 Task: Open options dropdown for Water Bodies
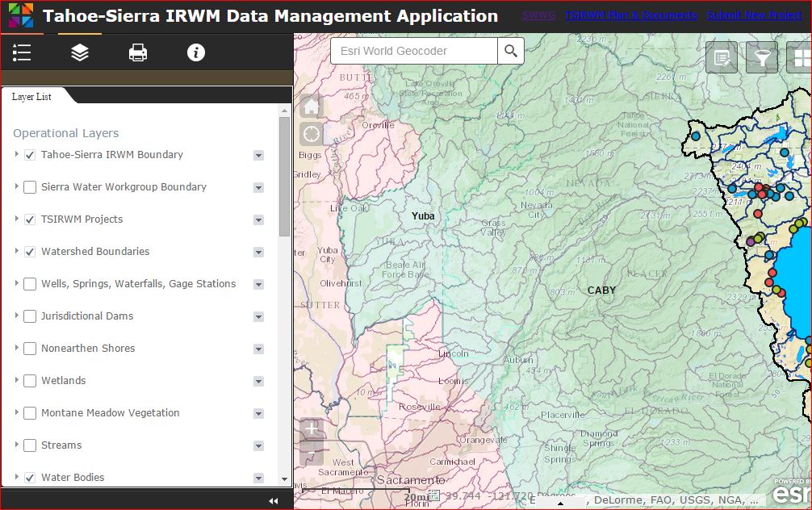259,478
